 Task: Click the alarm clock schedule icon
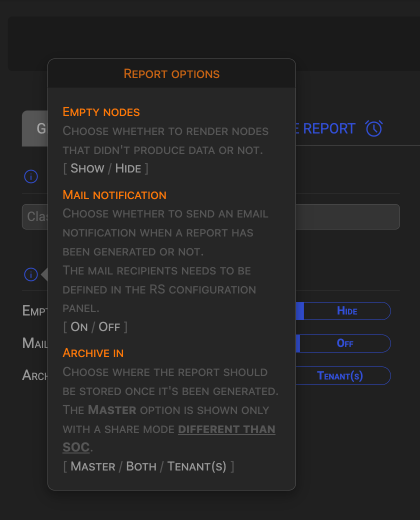tap(374, 128)
